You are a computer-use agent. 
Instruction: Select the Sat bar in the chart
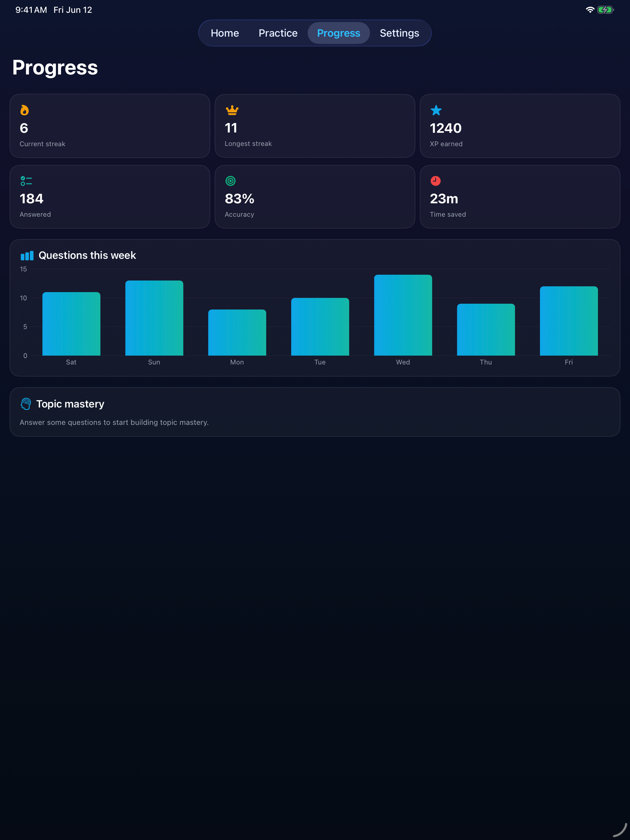(x=71, y=324)
